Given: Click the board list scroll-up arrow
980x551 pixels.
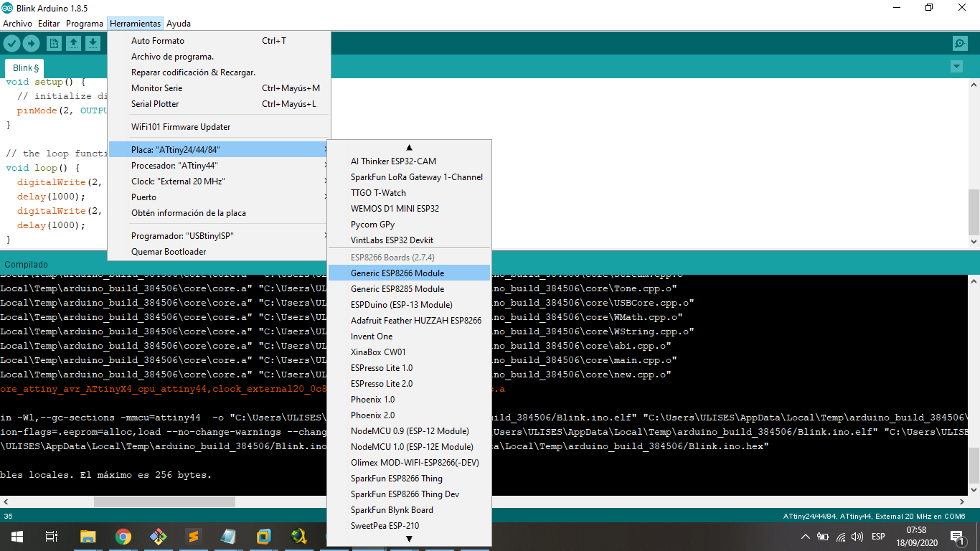Looking at the screenshot, I should pos(410,147).
